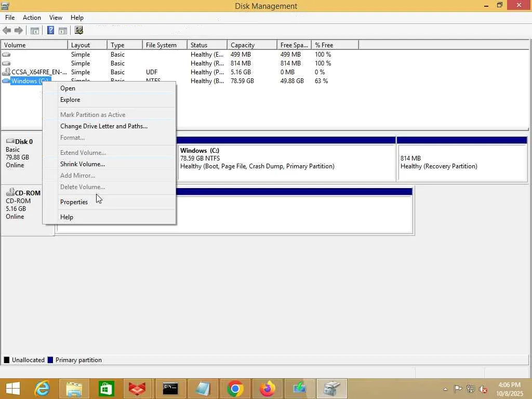Select Change Drive Letter and Paths...

109,126
